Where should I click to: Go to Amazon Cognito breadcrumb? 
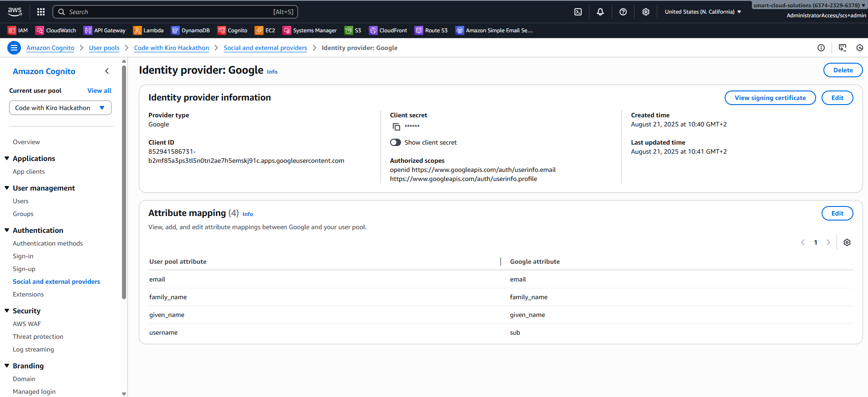click(51, 48)
